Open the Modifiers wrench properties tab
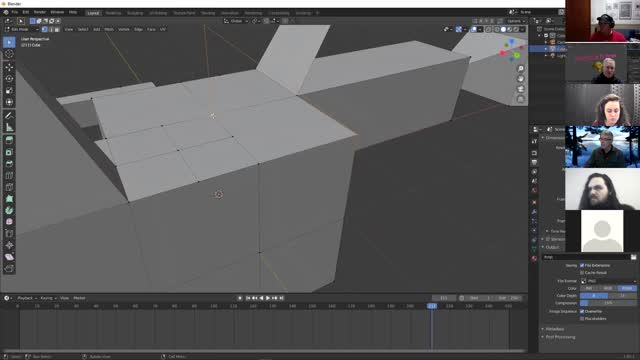 tap(534, 212)
